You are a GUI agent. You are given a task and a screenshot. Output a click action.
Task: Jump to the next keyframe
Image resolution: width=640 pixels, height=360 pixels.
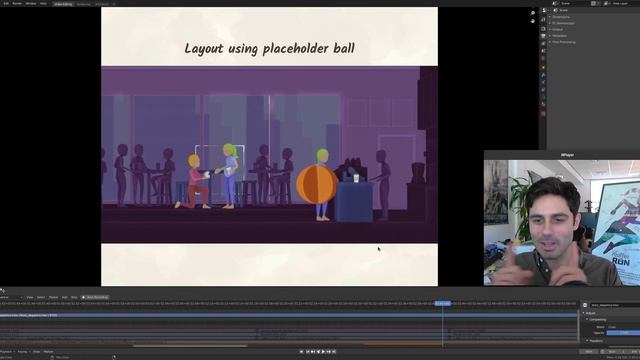pos(329,351)
